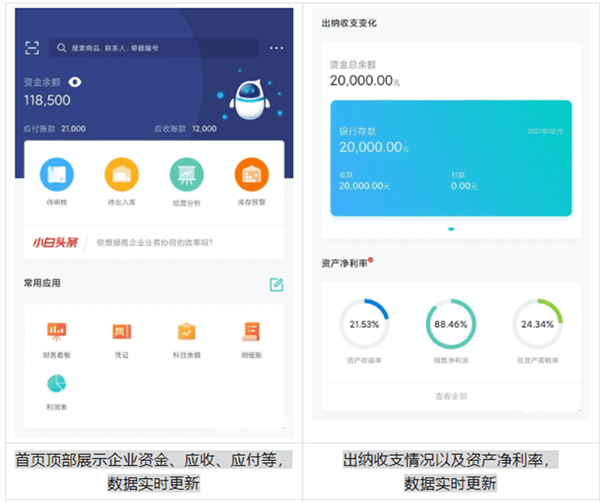
Task: Expand 查看全部 under 资产净利率
Action: [450, 396]
